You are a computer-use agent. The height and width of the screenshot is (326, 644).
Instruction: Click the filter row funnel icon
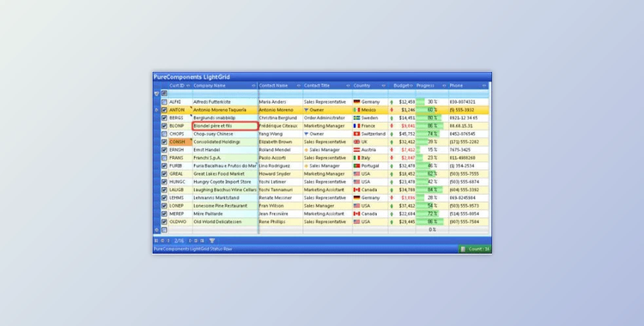click(156, 94)
